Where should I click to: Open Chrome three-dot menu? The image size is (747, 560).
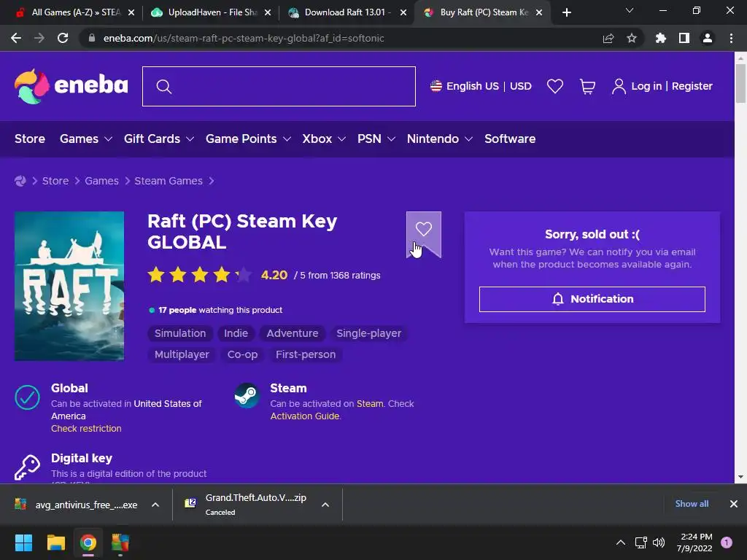tap(731, 38)
